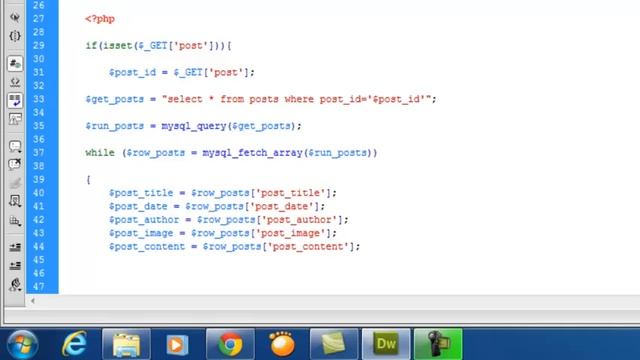This screenshot has height=360, width=640.
Task: Click line number 29 in the gutter
Action: pos(39,46)
